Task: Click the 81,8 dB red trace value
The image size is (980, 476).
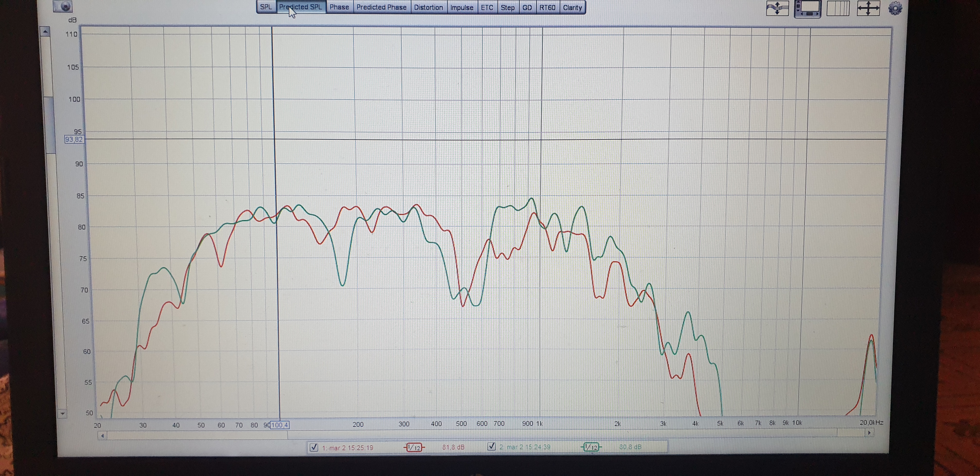Action: [x=453, y=448]
